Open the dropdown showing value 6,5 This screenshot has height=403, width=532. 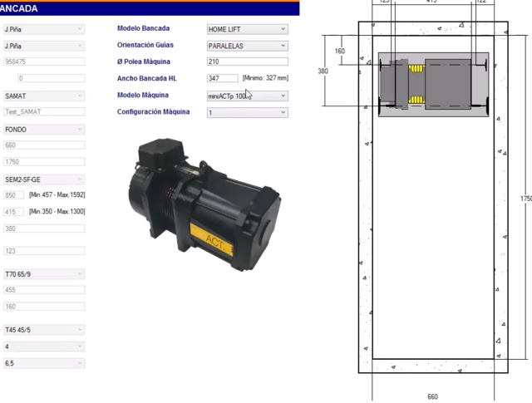pyautogui.click(x=44, y=363)
